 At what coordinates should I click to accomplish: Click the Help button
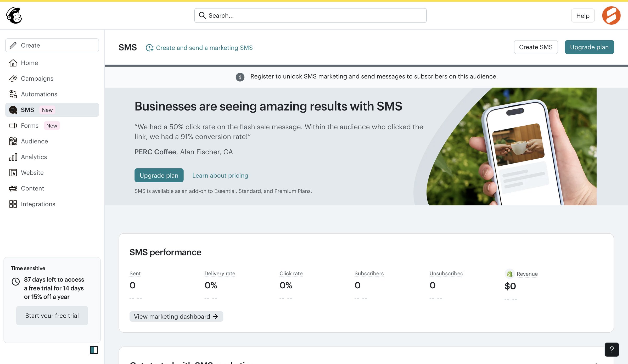tap(583, 16)
